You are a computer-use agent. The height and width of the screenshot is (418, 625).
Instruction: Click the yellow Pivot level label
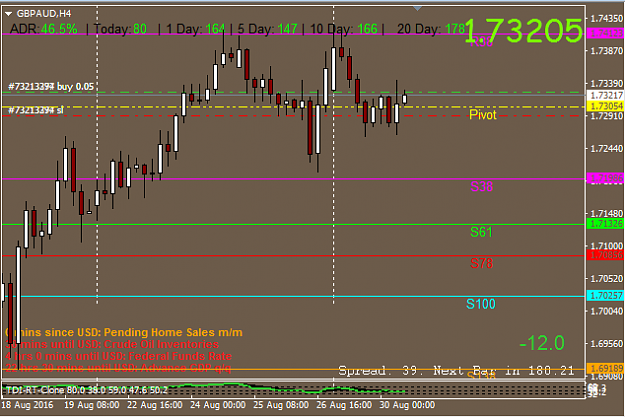pyautogui.click(x=483, y=115)
